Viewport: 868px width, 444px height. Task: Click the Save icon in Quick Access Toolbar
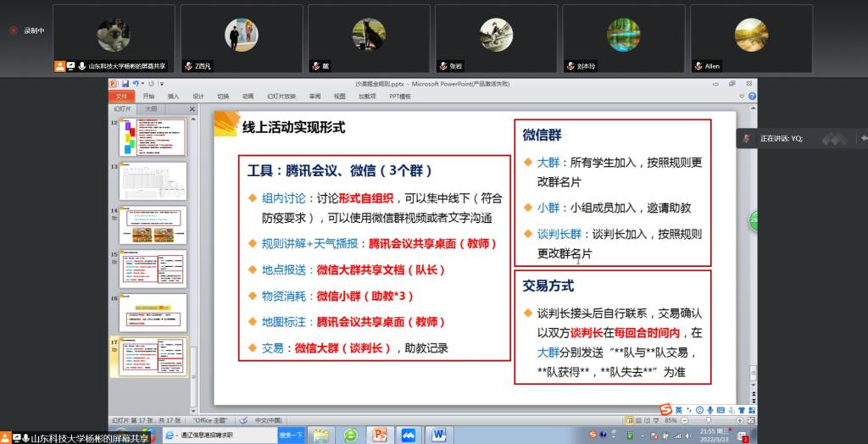point(125,84)
